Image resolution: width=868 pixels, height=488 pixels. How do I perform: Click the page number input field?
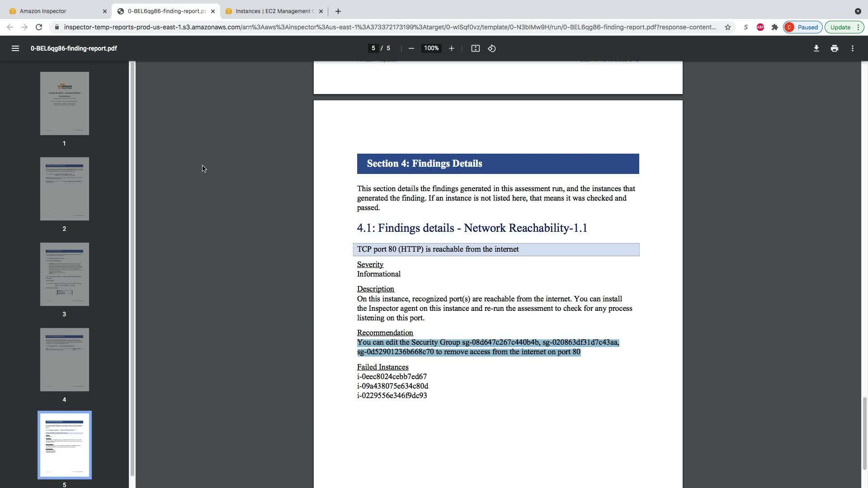373,48
